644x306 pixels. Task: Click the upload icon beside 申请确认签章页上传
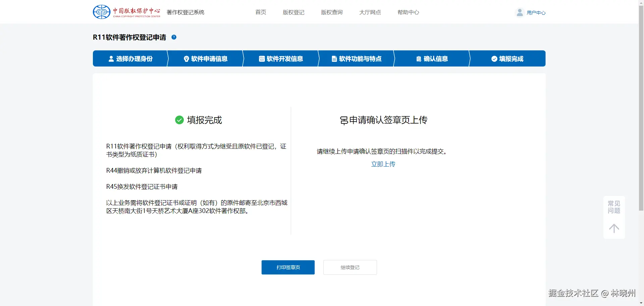click(344, 120)
